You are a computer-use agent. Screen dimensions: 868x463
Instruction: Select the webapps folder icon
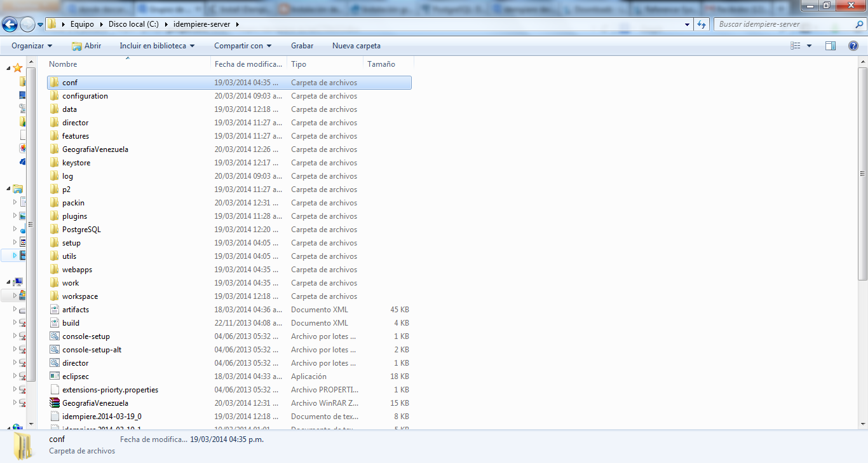click(x=55, y=270)
